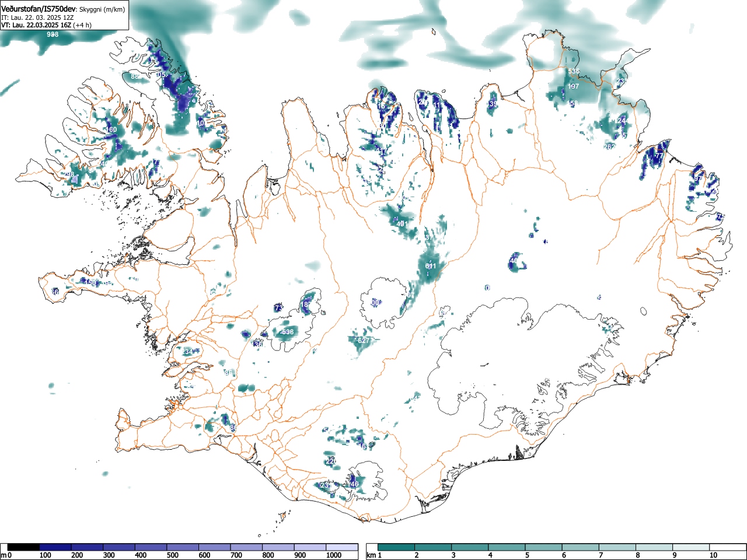Click the 'Skyggni (m/km)' parameter label
The image size is (747, 560).
point(102,10)
